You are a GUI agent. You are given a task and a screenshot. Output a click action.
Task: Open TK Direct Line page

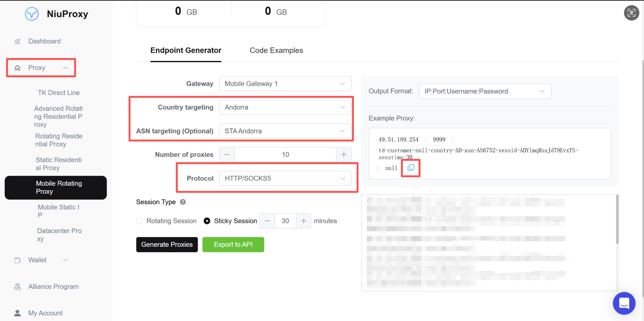pos(58,93)
